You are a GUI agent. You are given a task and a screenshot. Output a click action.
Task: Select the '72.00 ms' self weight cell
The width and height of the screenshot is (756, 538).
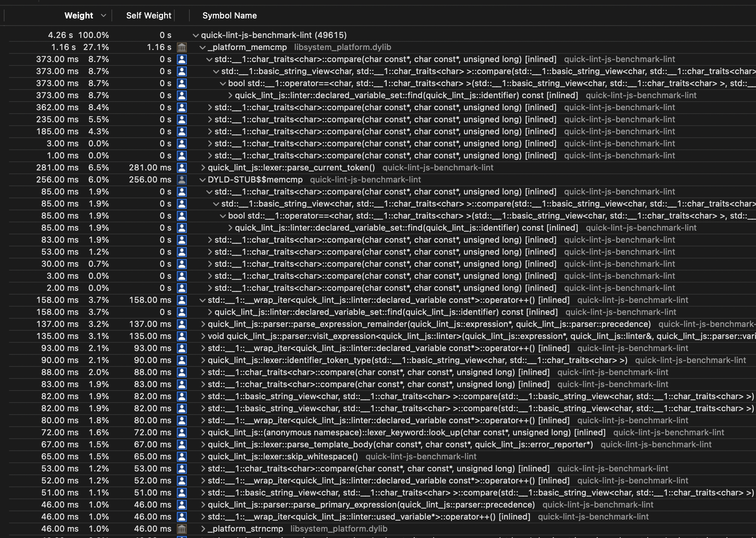(x=152, y=432)
